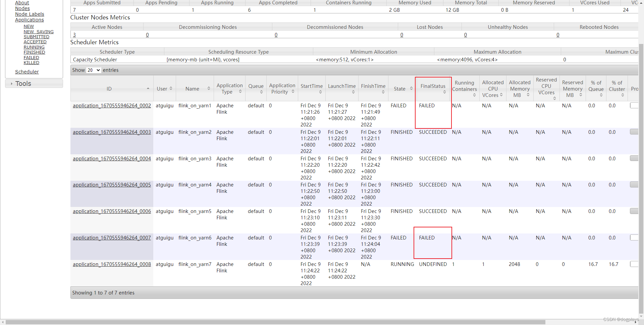Sort applications by State column
Image resolution: width=644 pixels, height=325 pixels.
(412, 89)
